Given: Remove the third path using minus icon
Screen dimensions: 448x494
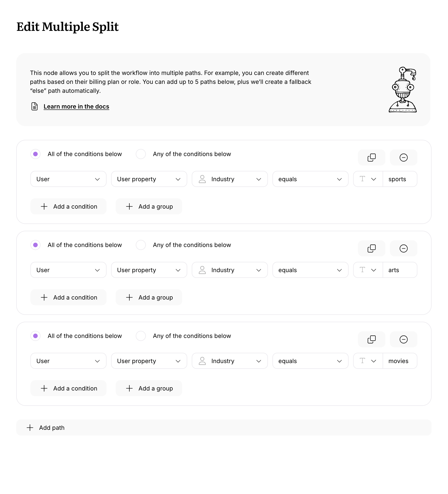Looking at the screenshot, I should (403, 339).
